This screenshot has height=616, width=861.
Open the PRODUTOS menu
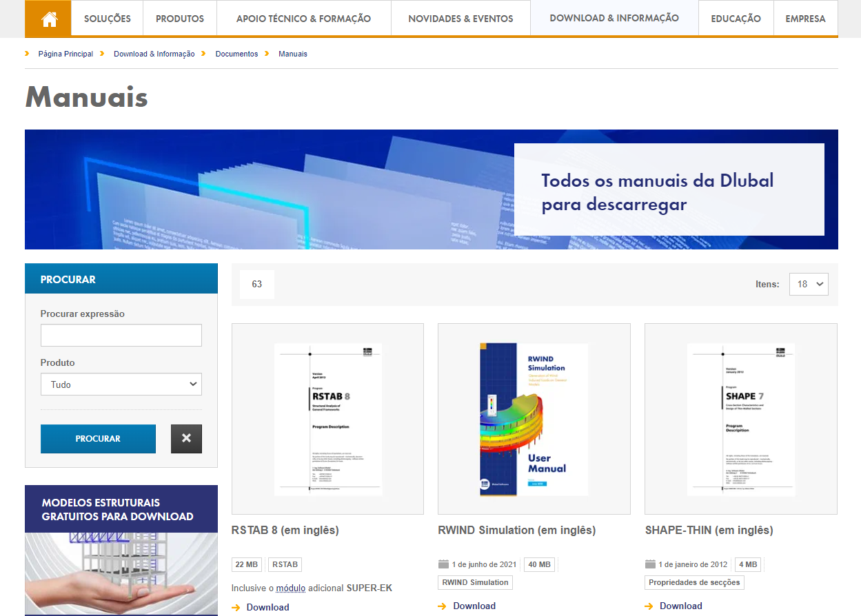coord(179,19)
